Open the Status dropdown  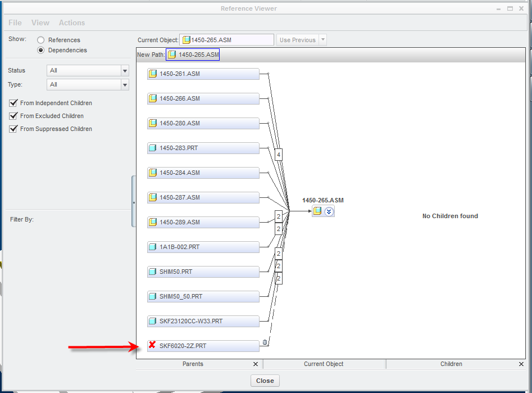coord(125,71)
